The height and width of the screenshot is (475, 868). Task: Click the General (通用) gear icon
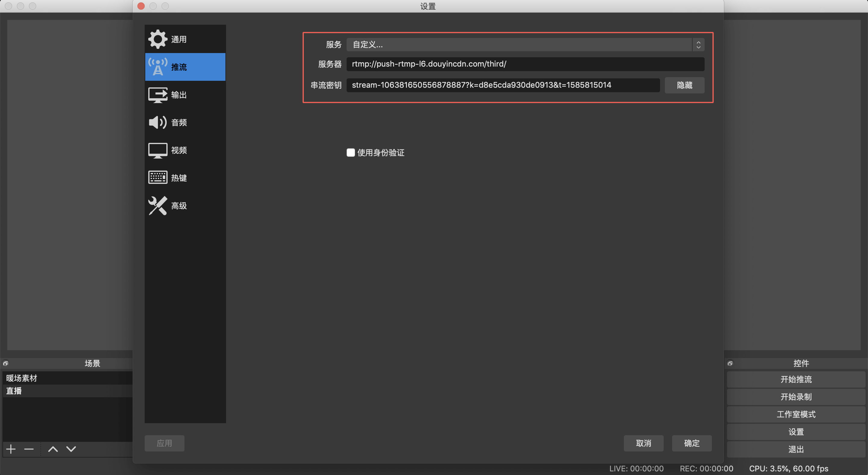pos(158,39)
